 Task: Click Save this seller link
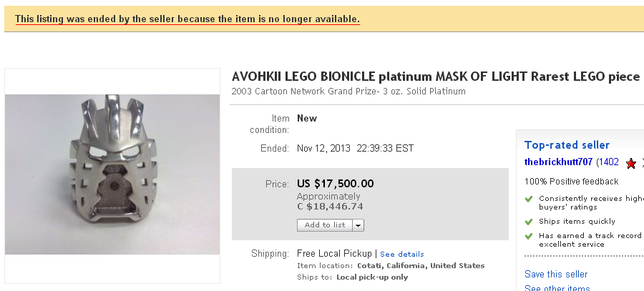[x=556, y=274]
